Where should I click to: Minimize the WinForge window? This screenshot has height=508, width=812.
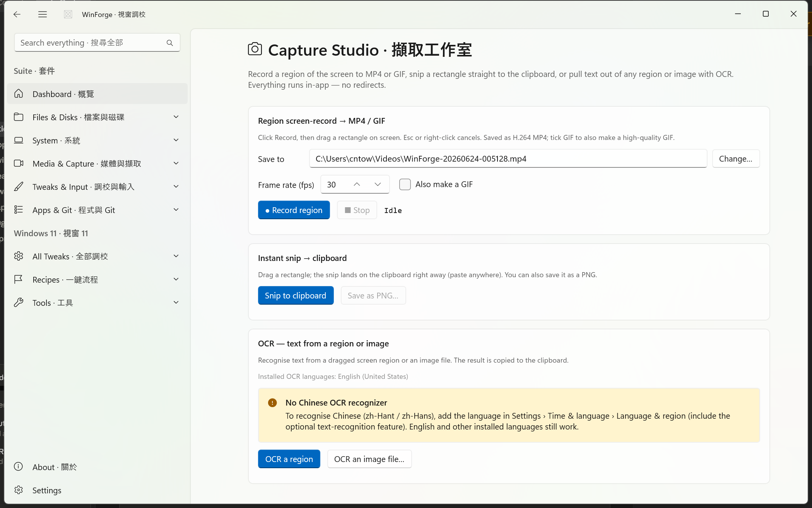tap(738, 14)
